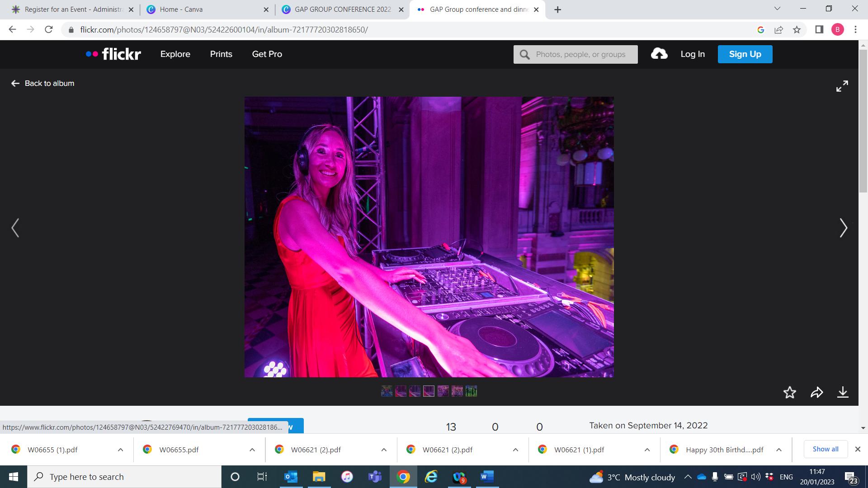Reload the current browser page

(x=49, y=30)
